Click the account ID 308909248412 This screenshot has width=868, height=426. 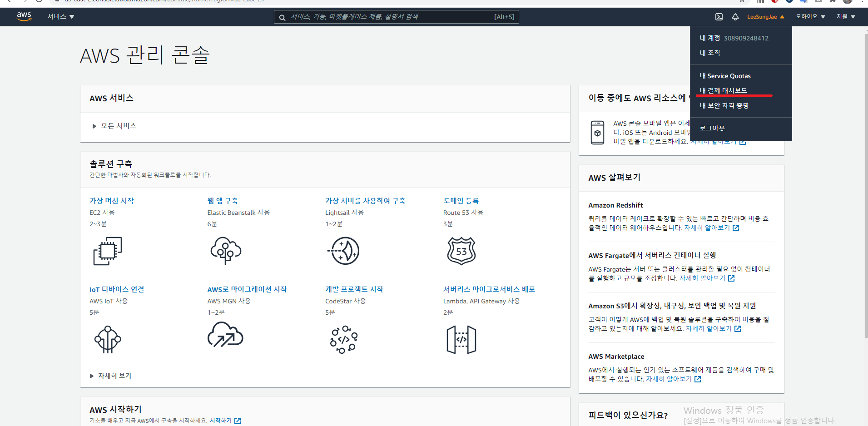(x=746, y=38)
